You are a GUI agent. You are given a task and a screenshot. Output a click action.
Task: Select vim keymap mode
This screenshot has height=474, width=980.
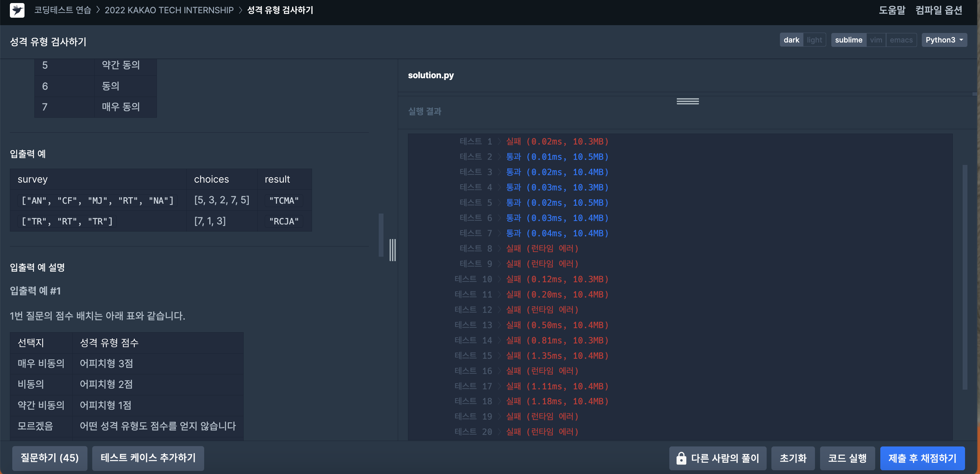point(876,40)
